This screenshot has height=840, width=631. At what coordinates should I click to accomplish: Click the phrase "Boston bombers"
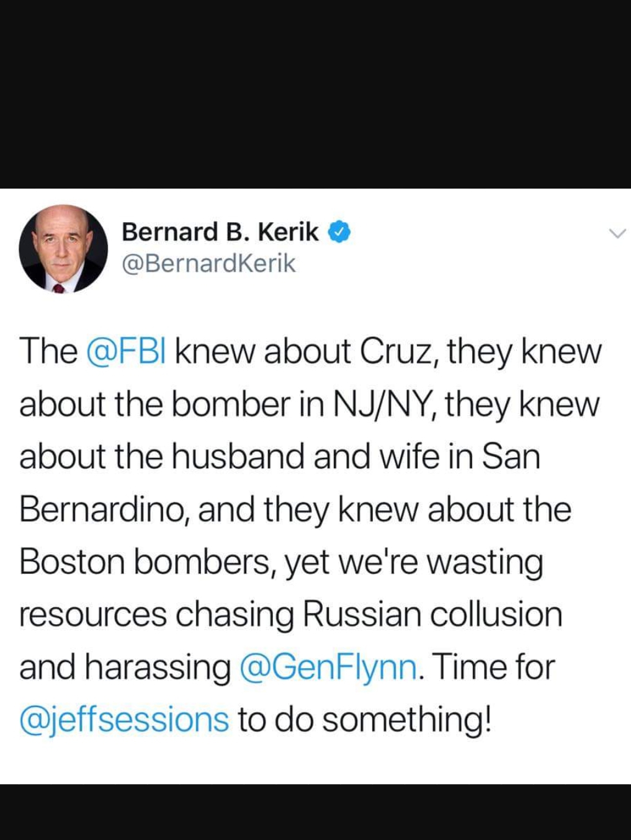pos(146,562)
